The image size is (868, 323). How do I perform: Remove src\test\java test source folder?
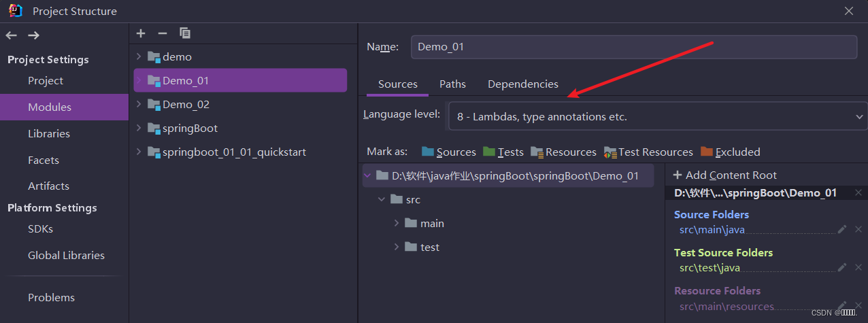[x=858, y=268]
